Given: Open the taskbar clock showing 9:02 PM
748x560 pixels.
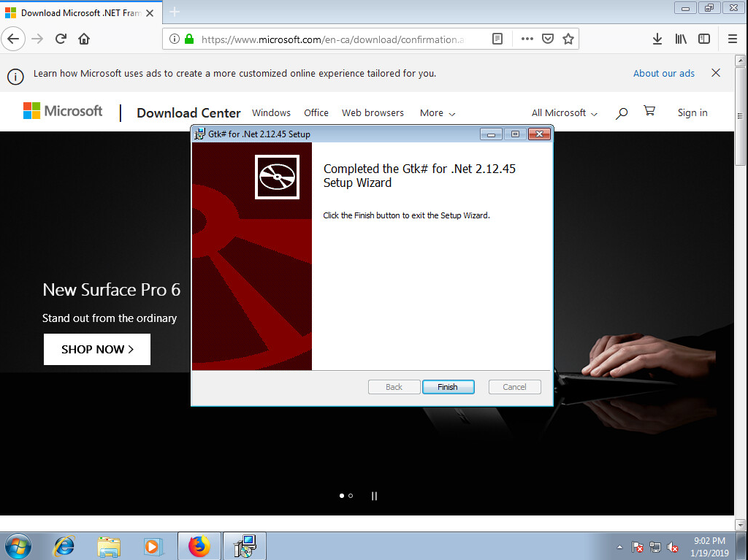Looking at the screenshot, I should [709, 547].
